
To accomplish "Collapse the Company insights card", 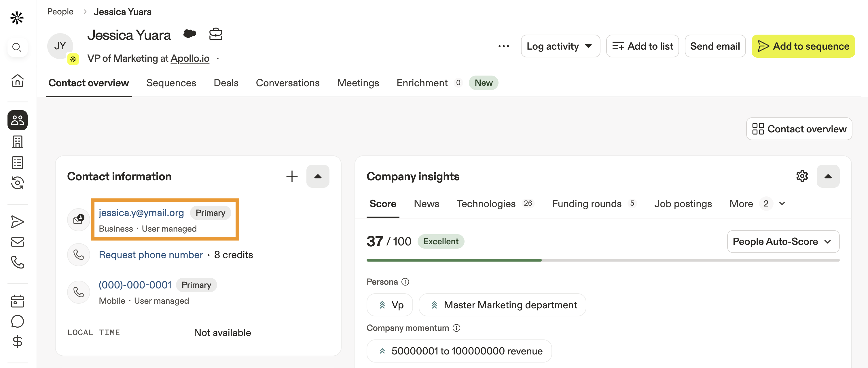I will click(x=828, y=176).
